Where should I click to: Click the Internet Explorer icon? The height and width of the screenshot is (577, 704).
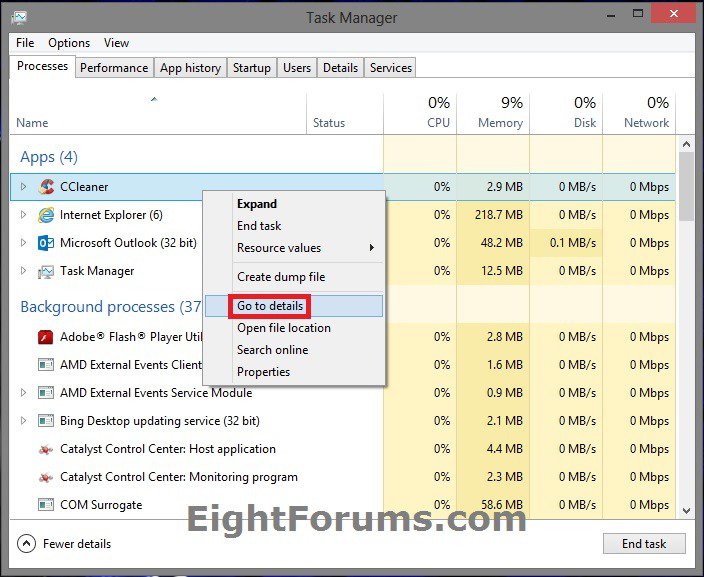pos(46,215)
